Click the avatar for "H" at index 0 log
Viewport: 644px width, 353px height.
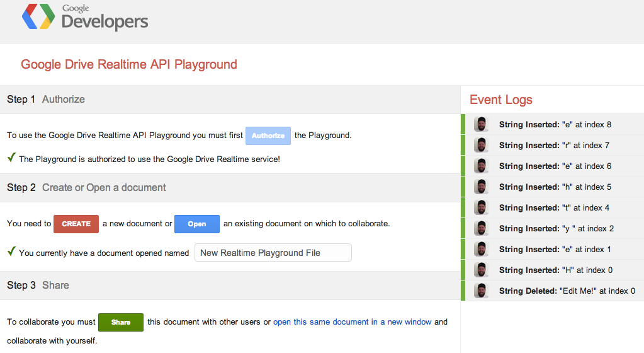tap(481, 270)
